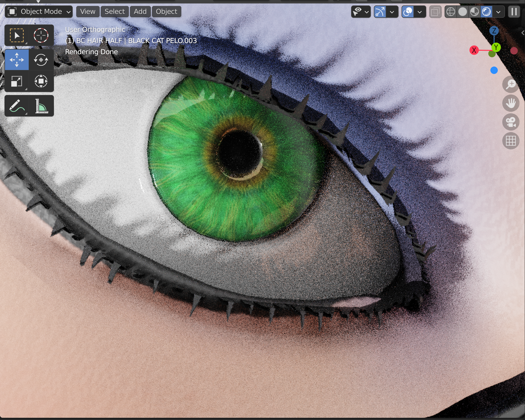Click the red X axis gizmo

(x=474, y=50)
